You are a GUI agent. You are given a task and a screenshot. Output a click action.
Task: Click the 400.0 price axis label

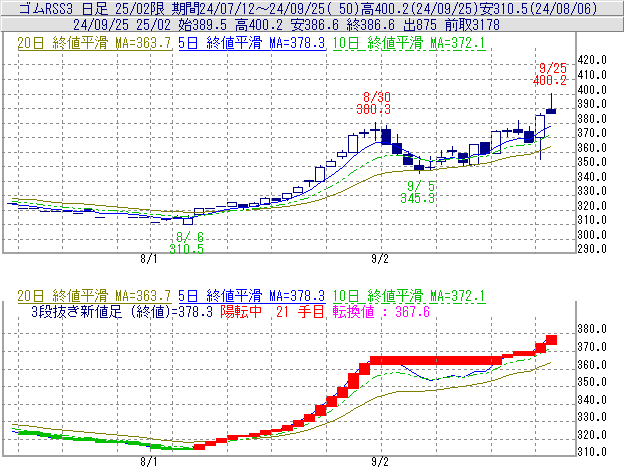coord(592,90)
